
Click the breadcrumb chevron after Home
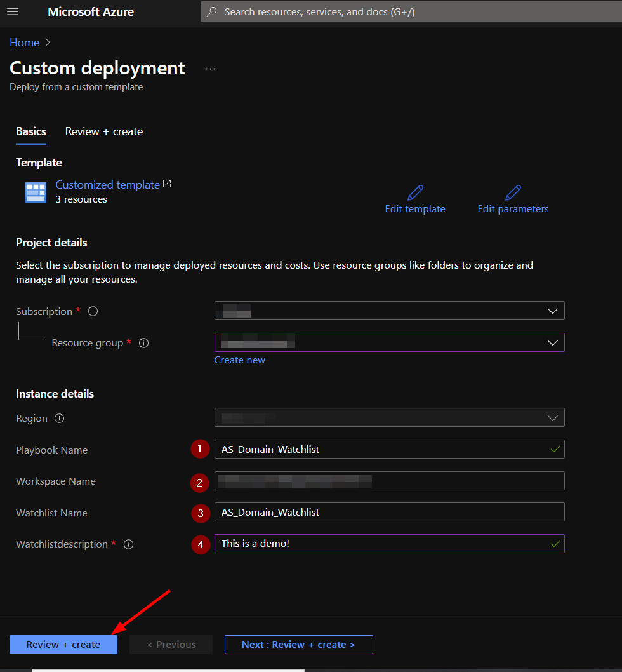[48, 43]
